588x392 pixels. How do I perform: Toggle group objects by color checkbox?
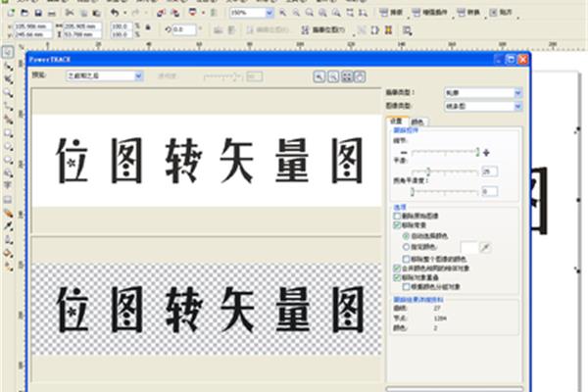point(406,287)
